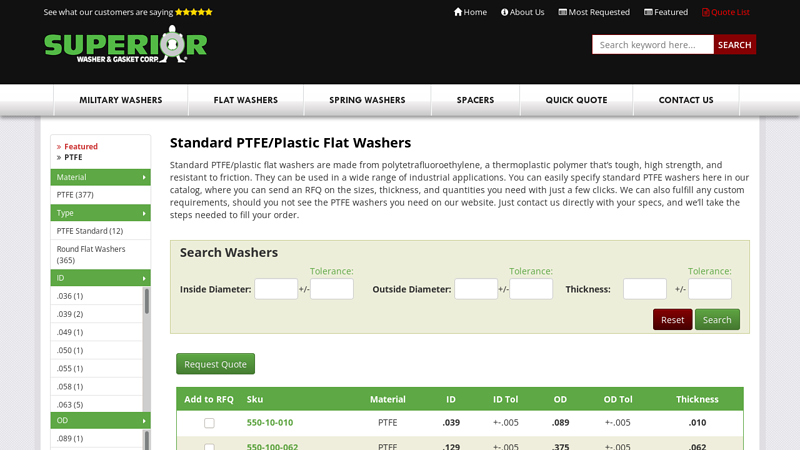Click the OD filter list scrollbar

point(146,440)
